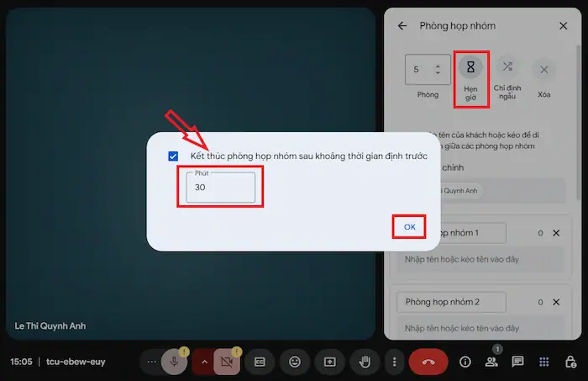Shuffle participants with Chỉ định ngẫu icon
This screenshot has width=588, height=381.
point(507,67)
